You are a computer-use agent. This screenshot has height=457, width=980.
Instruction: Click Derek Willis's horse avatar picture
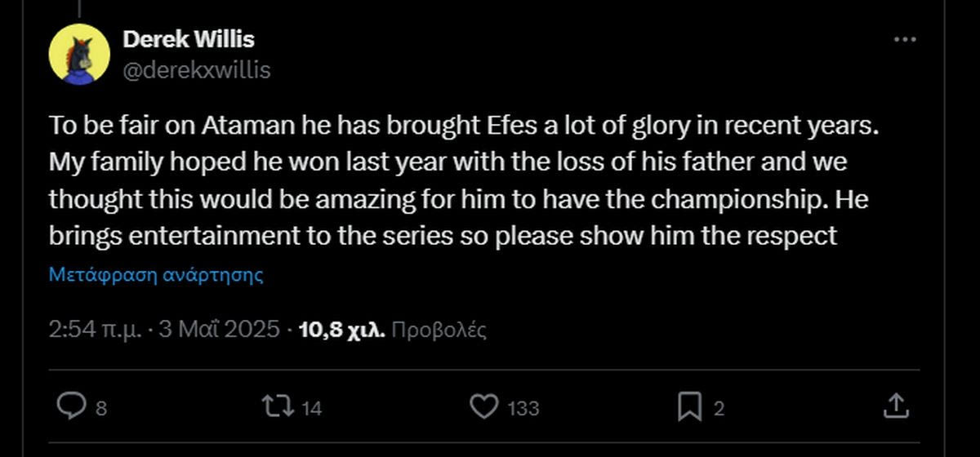click(x=79, y=54)
